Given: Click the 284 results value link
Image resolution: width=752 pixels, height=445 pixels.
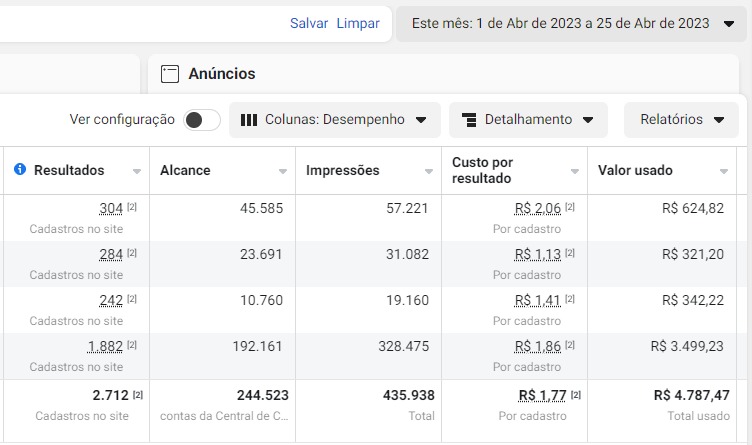Looking at the screenshot, I should [x=111, y=254].
